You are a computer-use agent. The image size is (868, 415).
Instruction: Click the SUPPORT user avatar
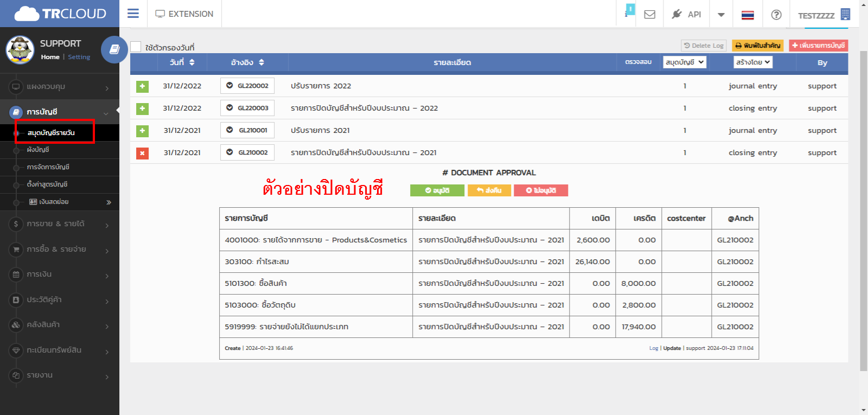20,50
